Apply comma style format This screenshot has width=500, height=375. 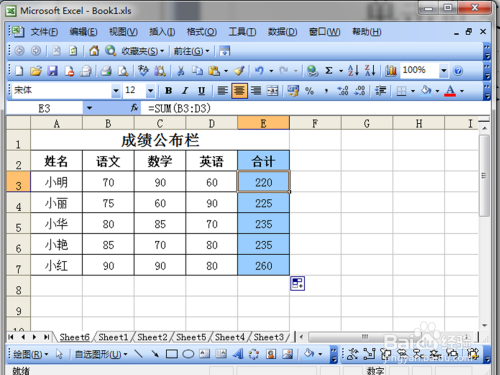coord(326,91)
